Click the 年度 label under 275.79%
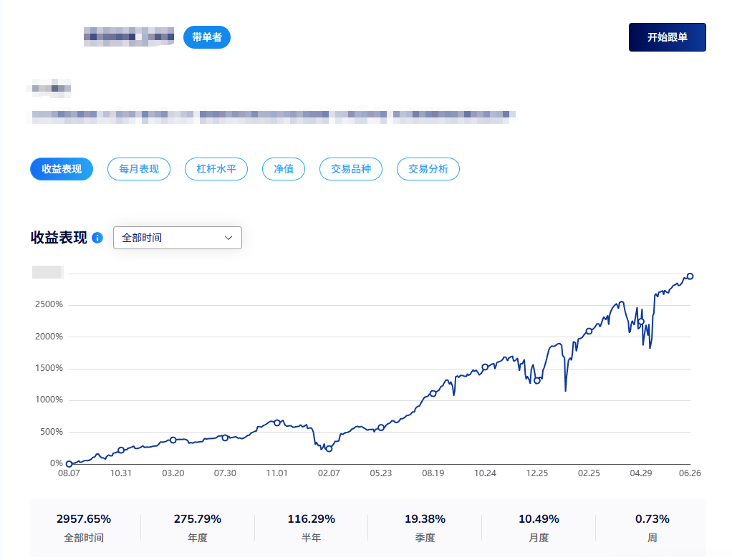 198,538
